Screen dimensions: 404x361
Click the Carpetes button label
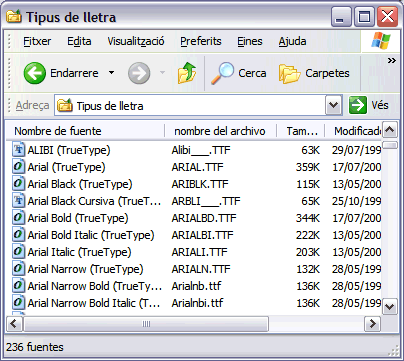click(327, 73)
